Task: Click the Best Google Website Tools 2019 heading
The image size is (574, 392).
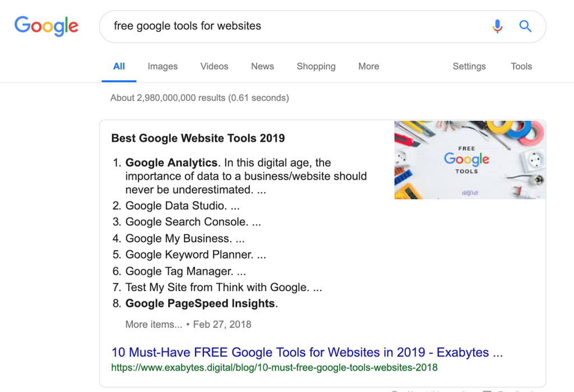Action: click(x=198, y=138)
